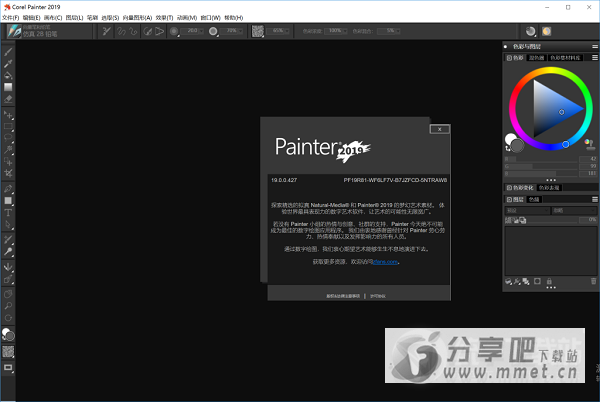The height and width of the screenshot is (402, 600).
Task: Open the layer composite depth dropdown
Action: click(x=574, y=211)
